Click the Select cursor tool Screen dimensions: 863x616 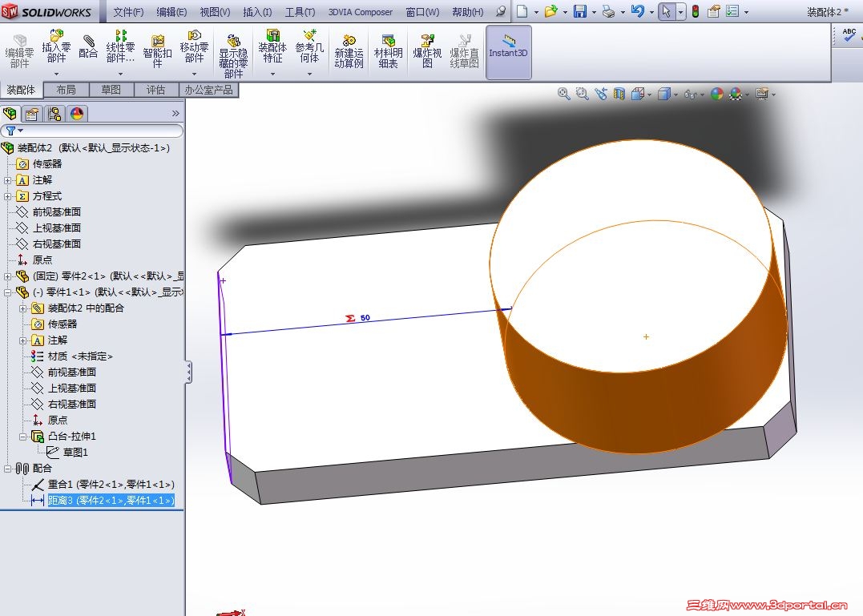coord(666,11)
